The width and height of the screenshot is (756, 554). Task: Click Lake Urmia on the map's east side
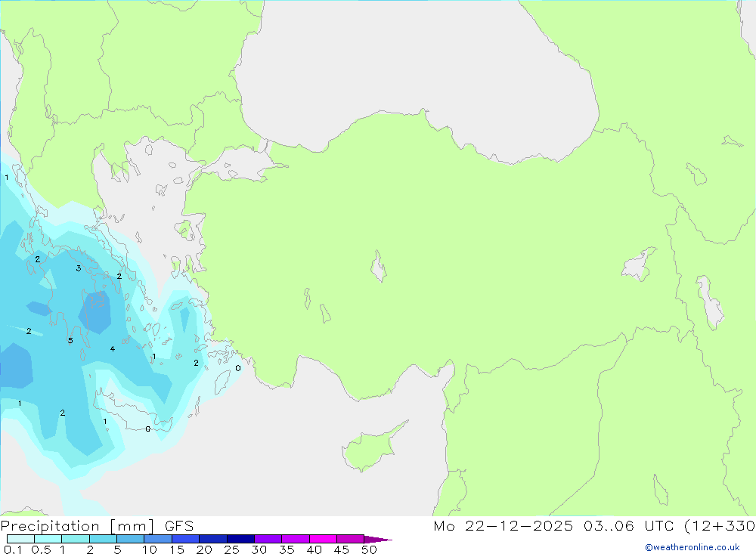(x=710, y=302)
